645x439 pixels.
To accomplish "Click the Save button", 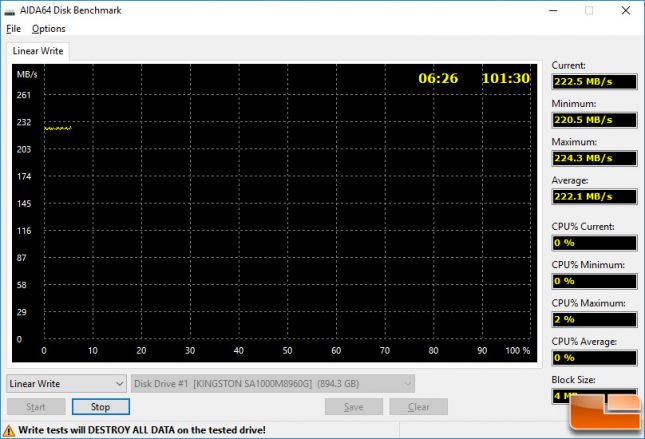I will click(x=354, y=407).
